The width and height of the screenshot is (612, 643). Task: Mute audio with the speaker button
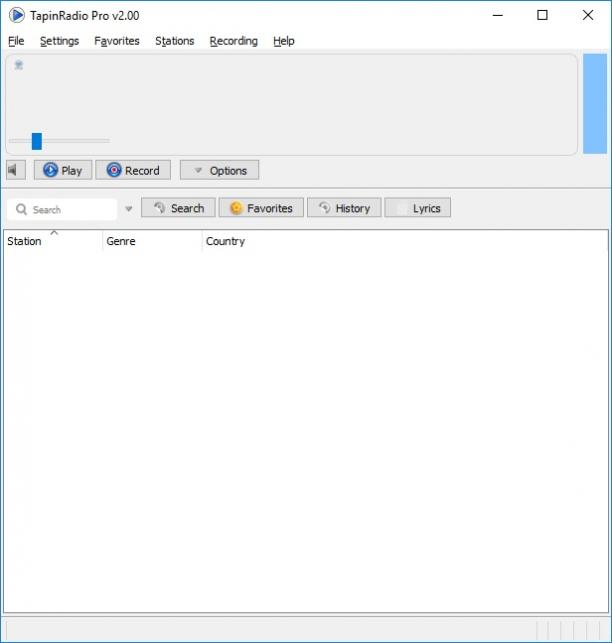click(x=16, y=170)
